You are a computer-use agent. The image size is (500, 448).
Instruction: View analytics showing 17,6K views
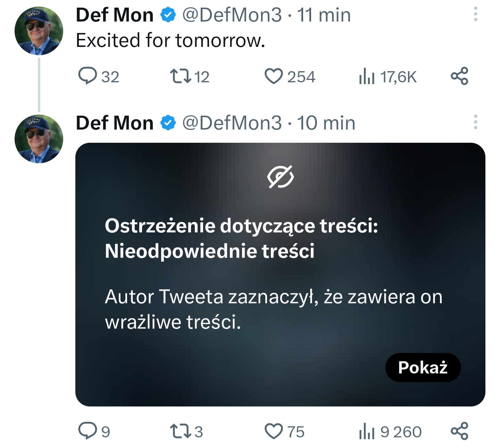click(387, 76)
